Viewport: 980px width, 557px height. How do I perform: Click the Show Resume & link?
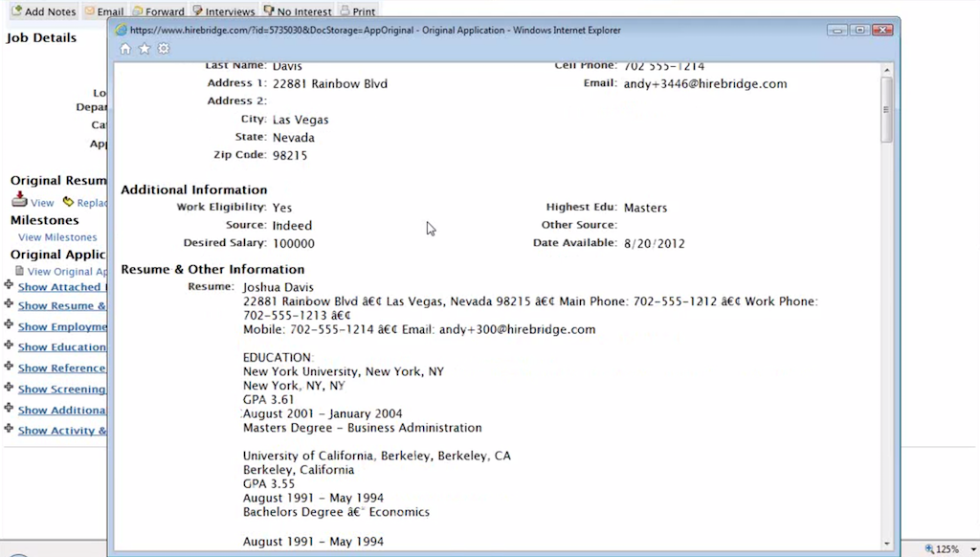pyautogui.click(x=62, y=305)
